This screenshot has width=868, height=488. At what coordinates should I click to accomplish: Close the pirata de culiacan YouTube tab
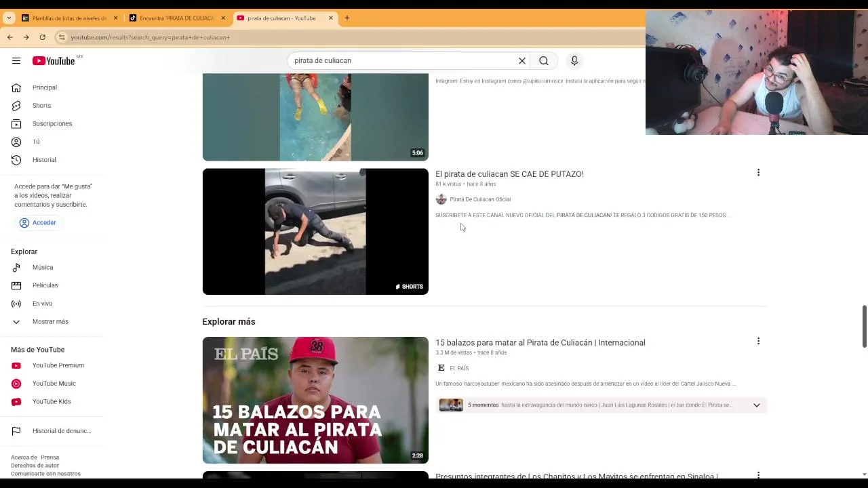click(331, 18)
